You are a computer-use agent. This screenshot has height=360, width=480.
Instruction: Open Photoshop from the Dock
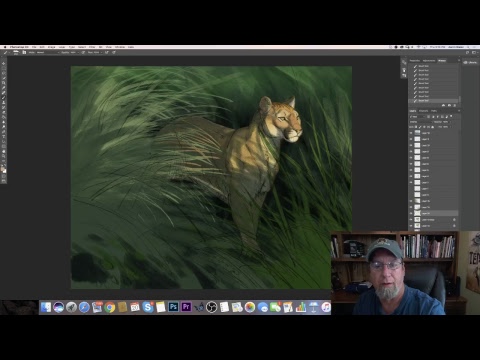pyautogui.click(x=173, y=307)
